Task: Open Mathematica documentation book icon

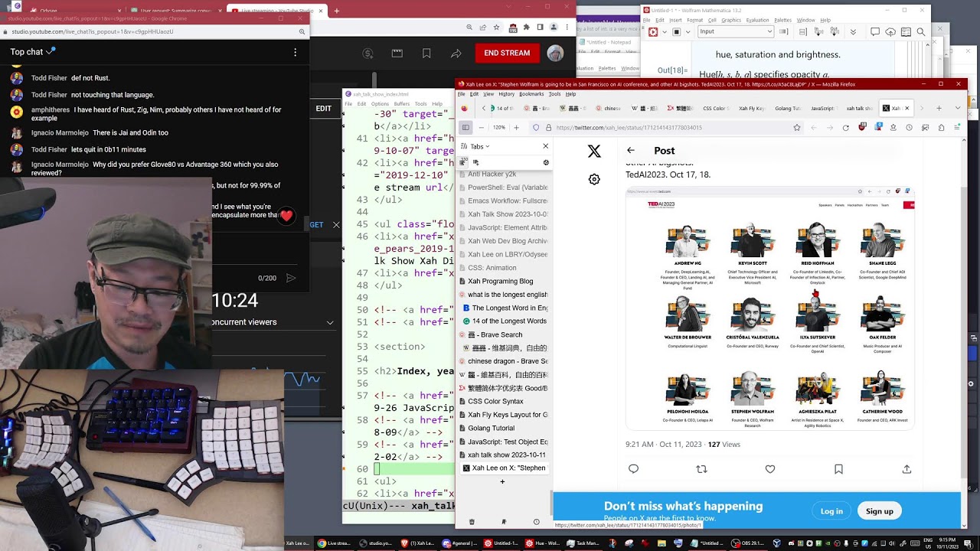Action: coord(906,32)
